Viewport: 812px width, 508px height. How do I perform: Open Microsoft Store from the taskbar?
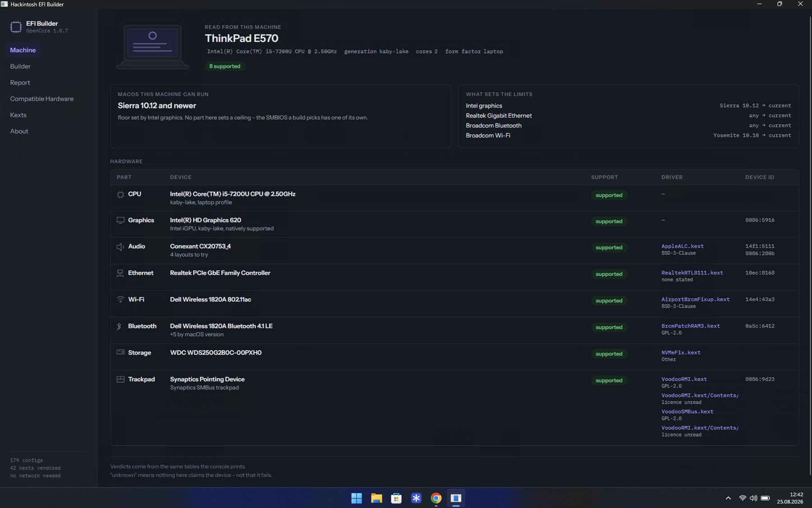point(396,498)
